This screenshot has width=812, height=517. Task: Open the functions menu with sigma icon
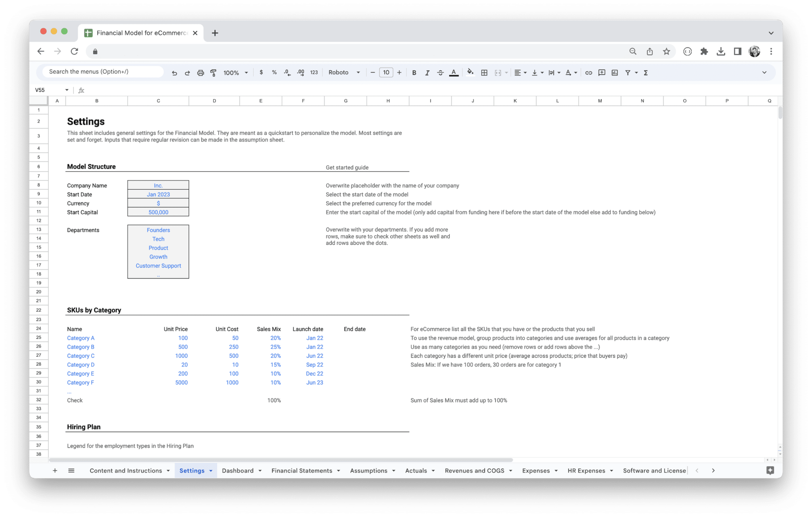(645, 72)
